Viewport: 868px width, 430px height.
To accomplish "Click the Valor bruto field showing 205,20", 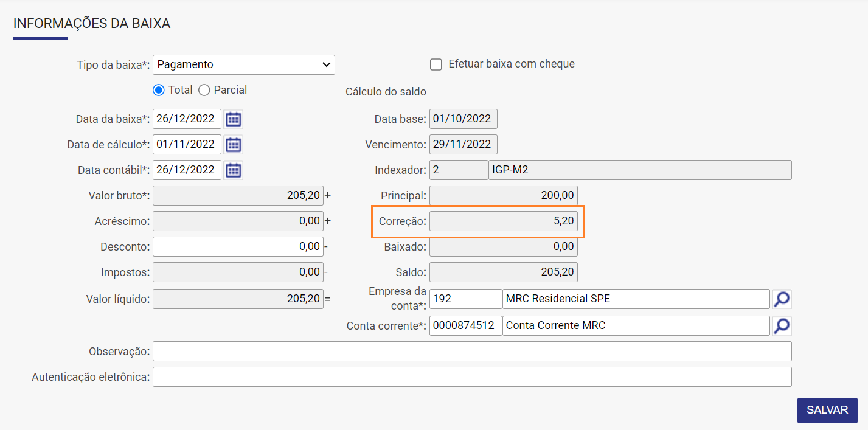I will [238, 196].
